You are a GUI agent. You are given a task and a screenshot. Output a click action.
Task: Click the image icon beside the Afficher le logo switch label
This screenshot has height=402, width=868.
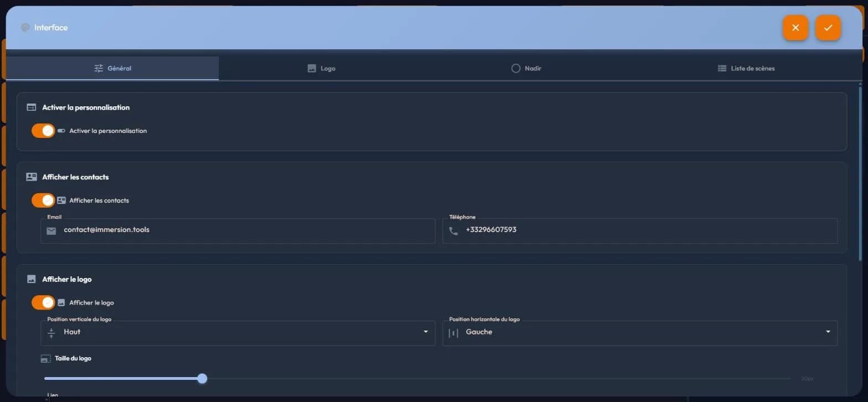pyautogui.click(x=61, y=303)
